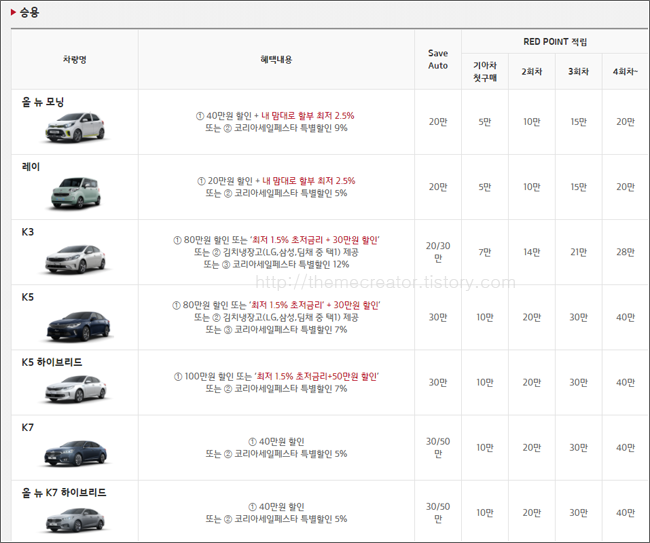Click the 차량명 column header

click(75, 59)
